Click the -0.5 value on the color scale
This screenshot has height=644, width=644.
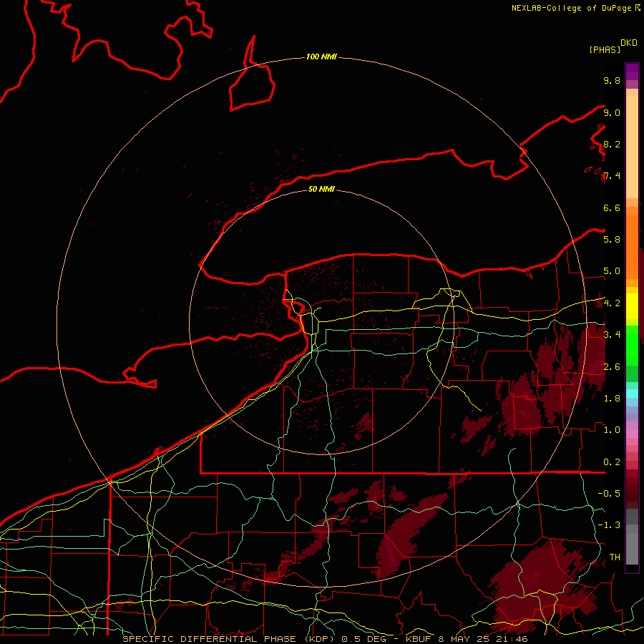pyautogui.click(x=609, y=493)
